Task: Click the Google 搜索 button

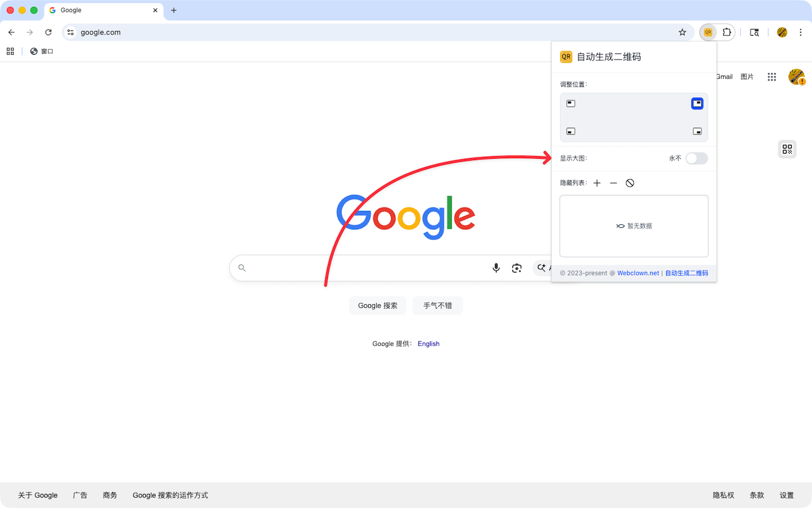Action: click(x=377, y=305)
